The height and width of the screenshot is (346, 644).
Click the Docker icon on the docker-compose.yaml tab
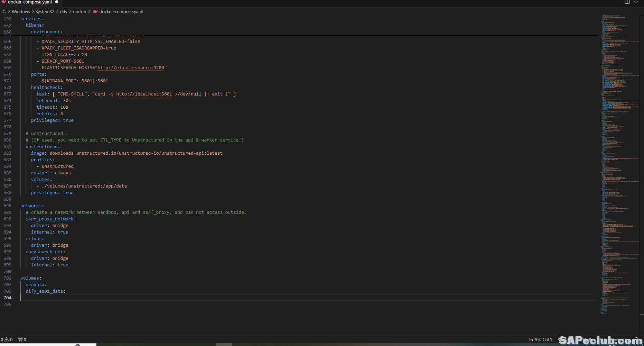pyautogui.click(x=4, y=2)
